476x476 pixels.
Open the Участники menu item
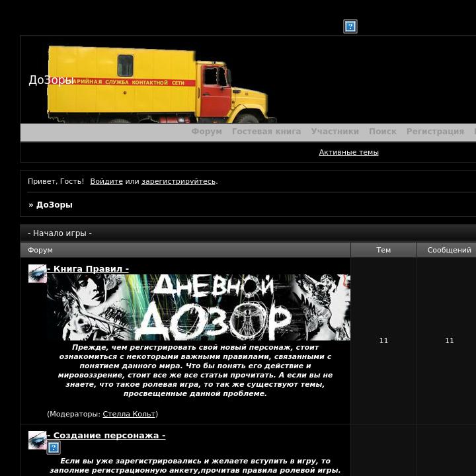[x=335, y=132]
